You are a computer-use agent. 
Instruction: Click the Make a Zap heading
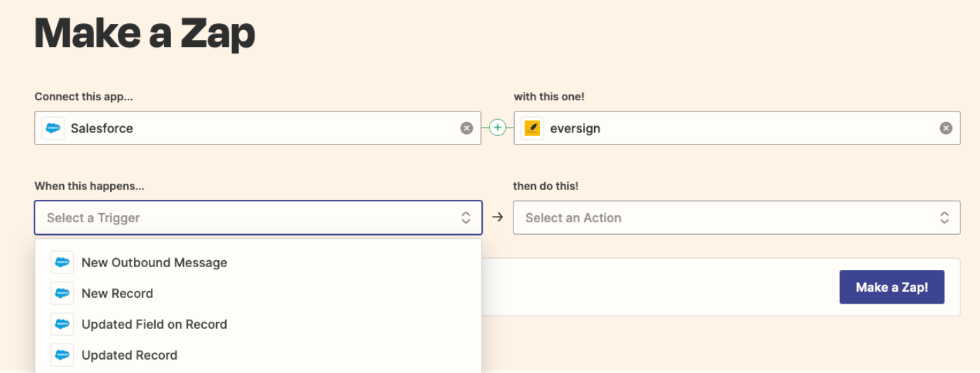click(145, 33)
